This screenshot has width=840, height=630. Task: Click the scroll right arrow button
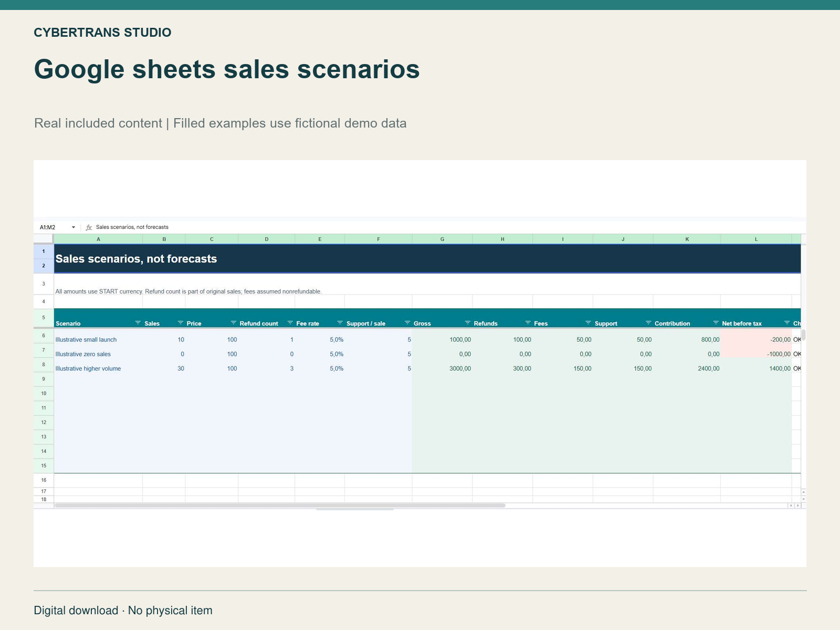tap(798, 506)
